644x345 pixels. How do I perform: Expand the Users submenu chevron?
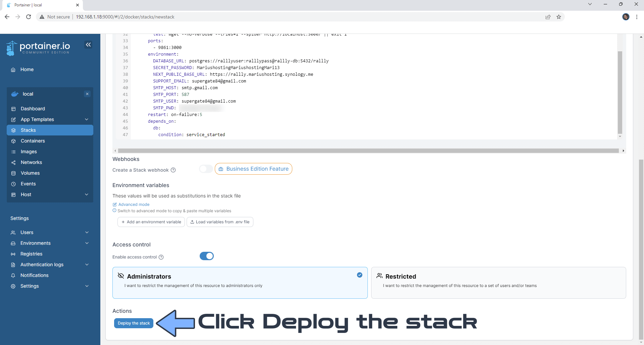(87, 232)
